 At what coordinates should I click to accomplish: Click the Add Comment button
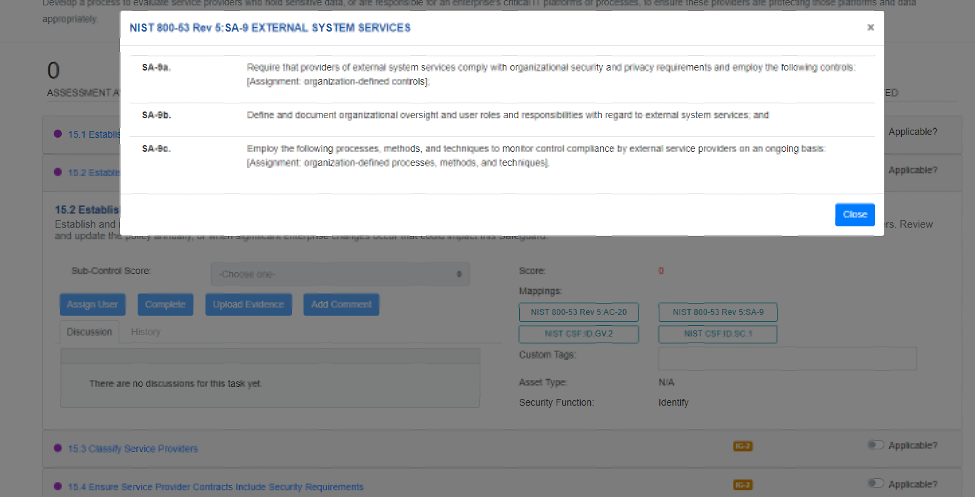point(341,304)
